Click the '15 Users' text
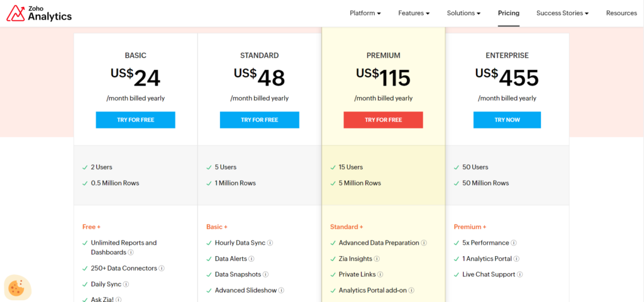The image size is (644, 302). pyautogui.click(x=351, y=167)
